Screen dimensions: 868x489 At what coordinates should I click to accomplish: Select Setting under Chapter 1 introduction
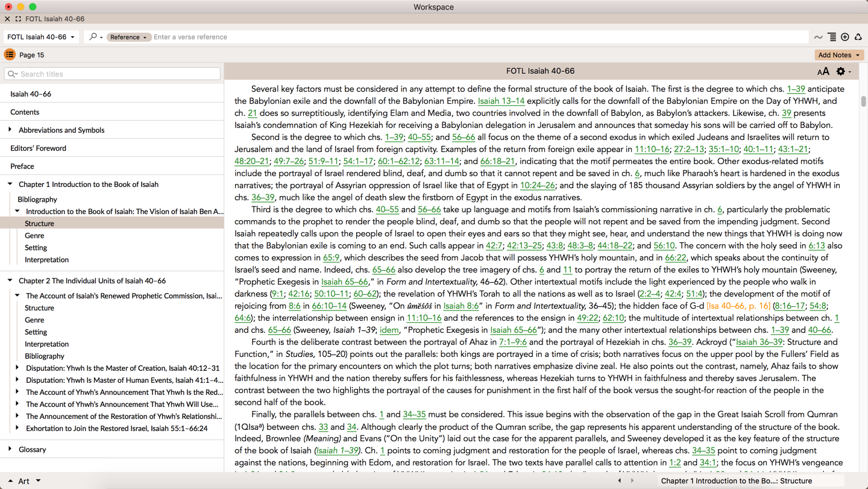coord(36,248)
